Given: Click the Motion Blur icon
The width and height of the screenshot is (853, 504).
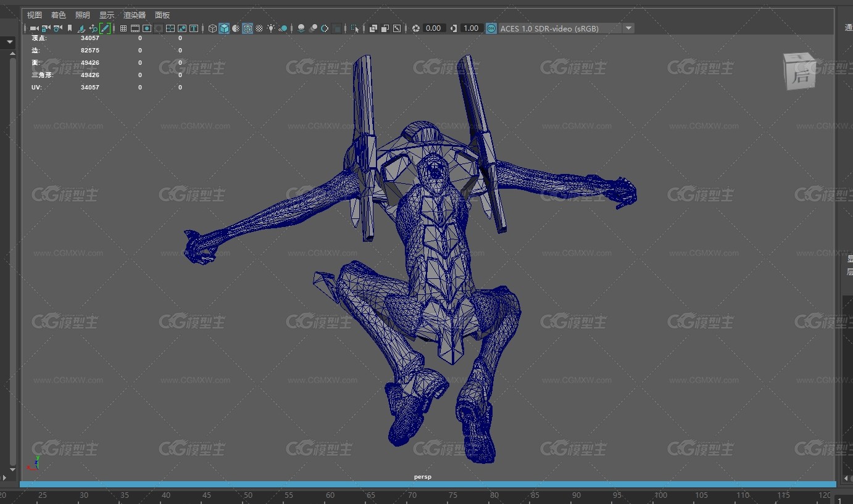Looking at the screenshot, I should click(314, 28).
